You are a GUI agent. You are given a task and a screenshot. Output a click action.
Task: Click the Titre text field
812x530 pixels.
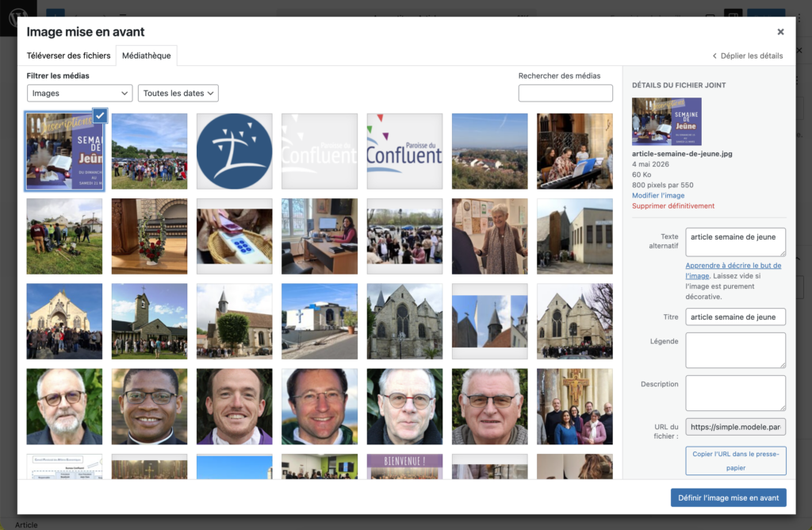coord(735,317)
